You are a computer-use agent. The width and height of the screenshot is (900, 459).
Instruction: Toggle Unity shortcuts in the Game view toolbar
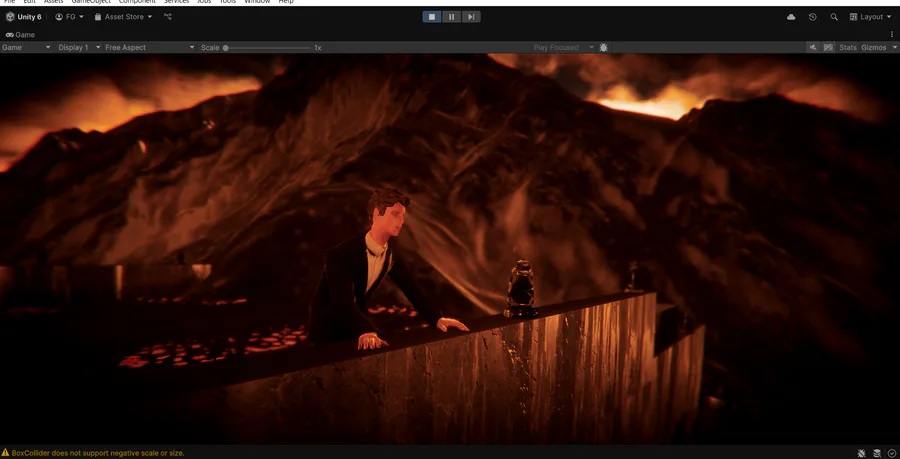click(x=828, y=48)
